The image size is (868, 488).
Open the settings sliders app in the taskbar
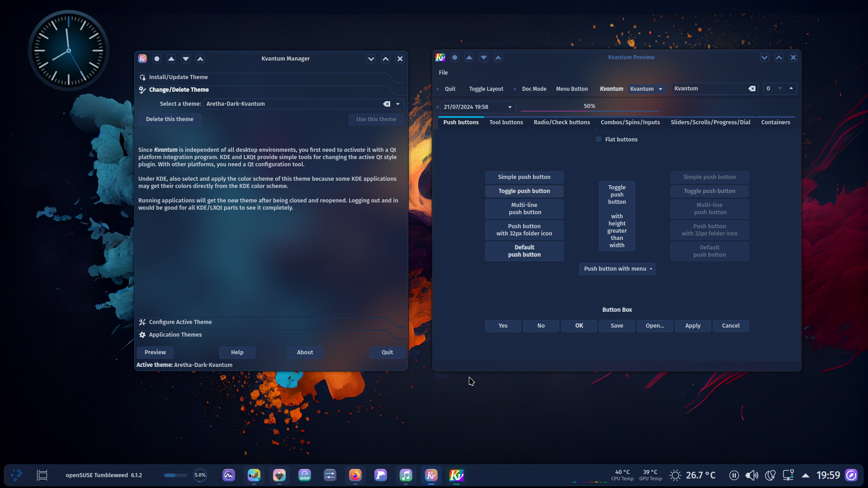coord(330,475)
